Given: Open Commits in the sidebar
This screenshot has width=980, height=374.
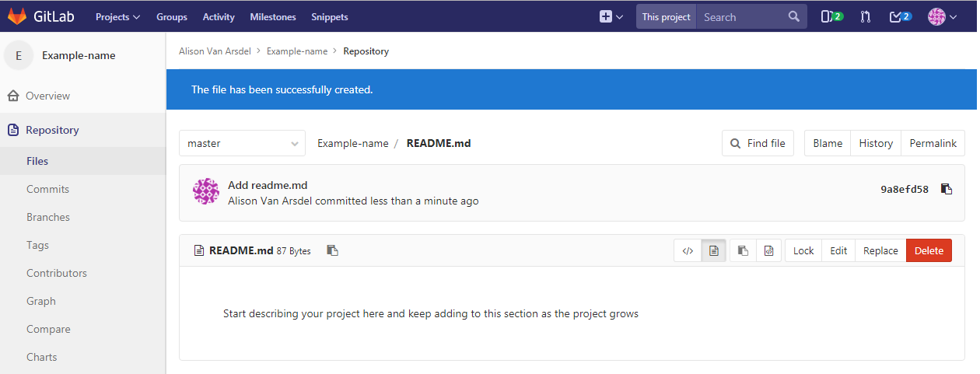Looking at the screenshot, I should 47,189.
